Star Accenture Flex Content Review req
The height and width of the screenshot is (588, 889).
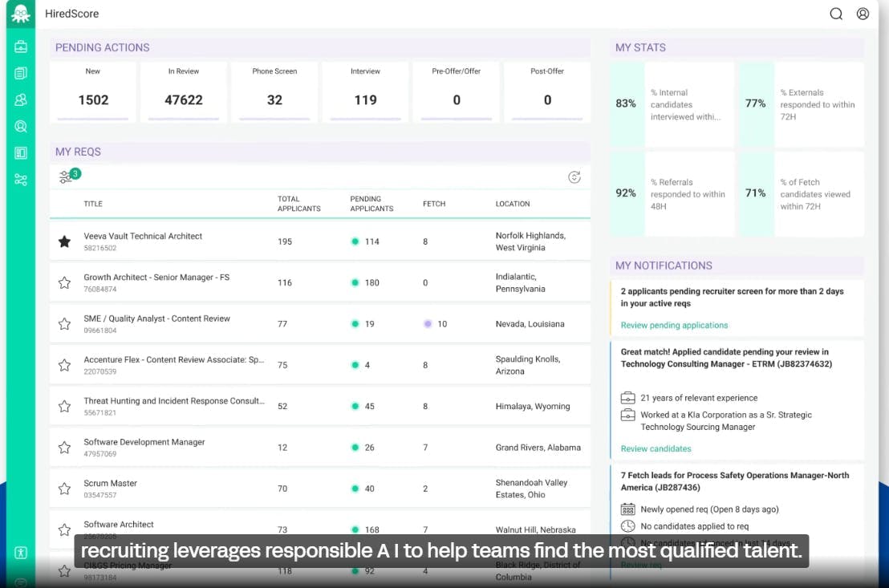[x=65, y=365]
